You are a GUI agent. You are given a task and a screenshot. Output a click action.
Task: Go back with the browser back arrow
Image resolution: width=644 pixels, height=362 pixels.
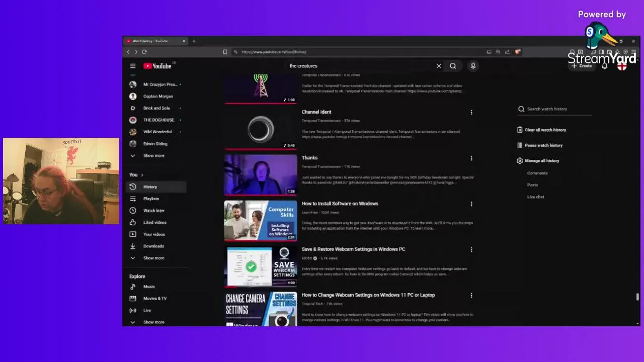(x=128, y=52)
